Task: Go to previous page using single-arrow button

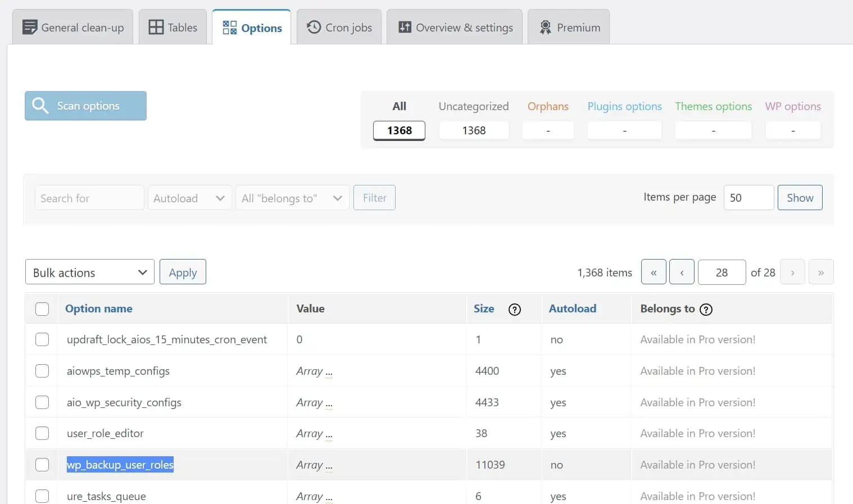Action: click(x=682, y=273)
